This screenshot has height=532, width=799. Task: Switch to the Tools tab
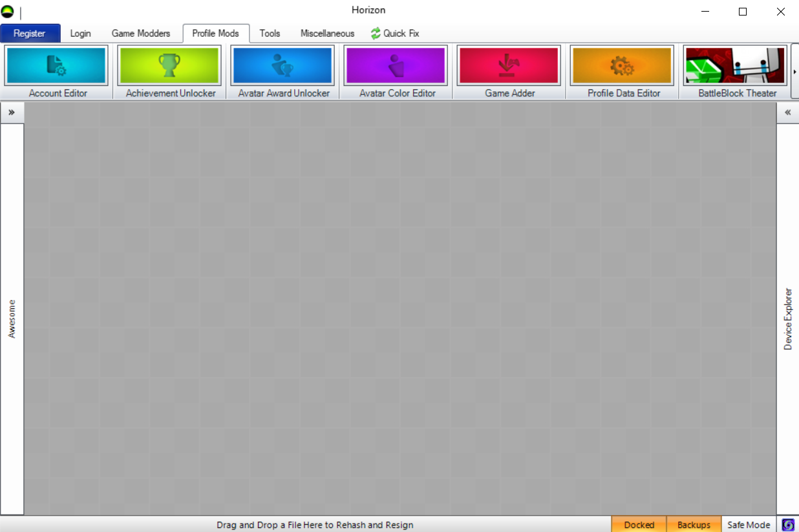270,34
